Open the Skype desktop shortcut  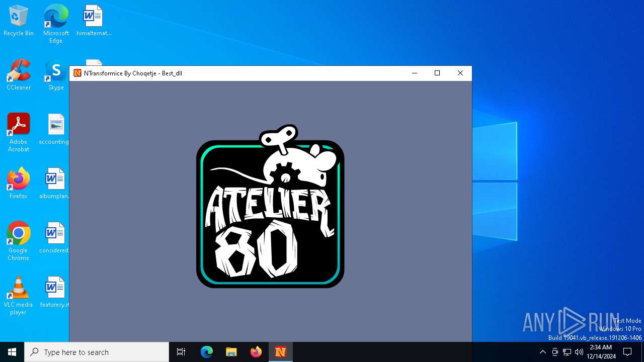coord(56,75)
